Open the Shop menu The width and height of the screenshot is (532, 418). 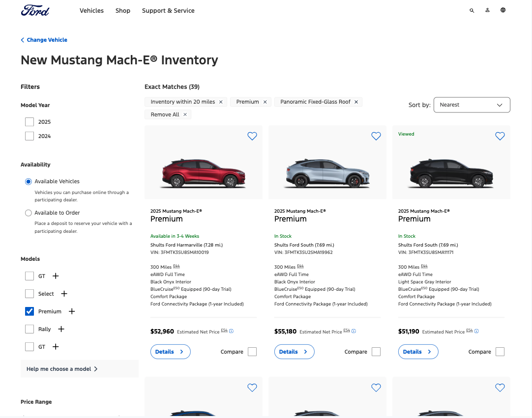point(123,10)
